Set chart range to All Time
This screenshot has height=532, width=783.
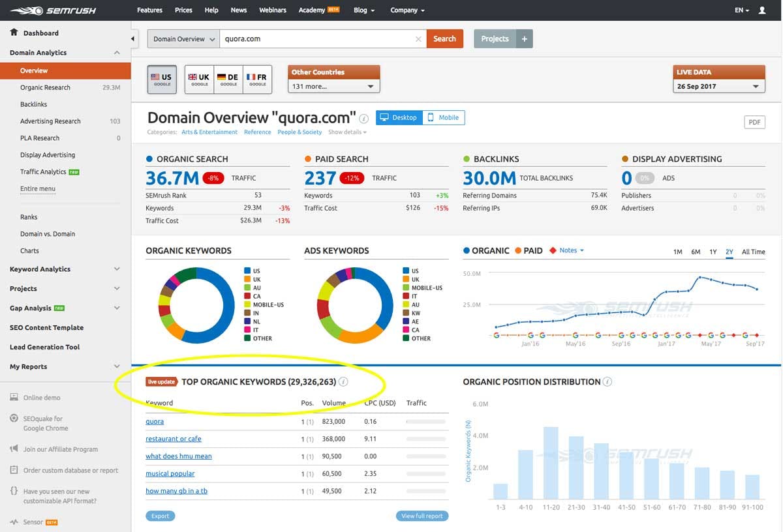coord(754,252)
